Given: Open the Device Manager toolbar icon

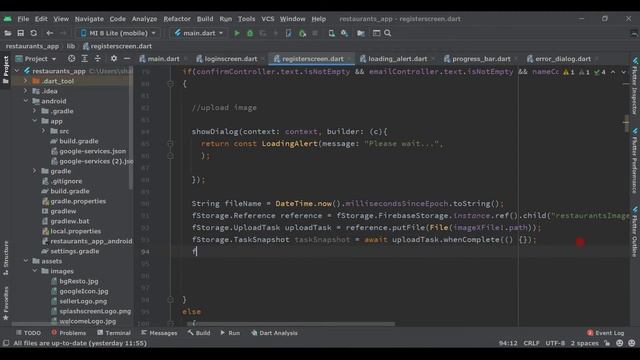Looking at the screenshot, I should pos(331,33).
